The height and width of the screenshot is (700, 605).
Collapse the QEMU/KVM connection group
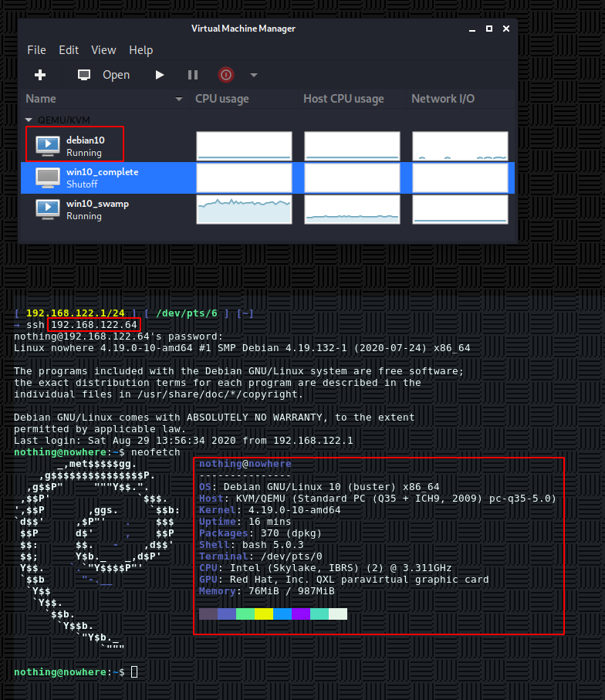pyautogui.click(x=29, y=120)
